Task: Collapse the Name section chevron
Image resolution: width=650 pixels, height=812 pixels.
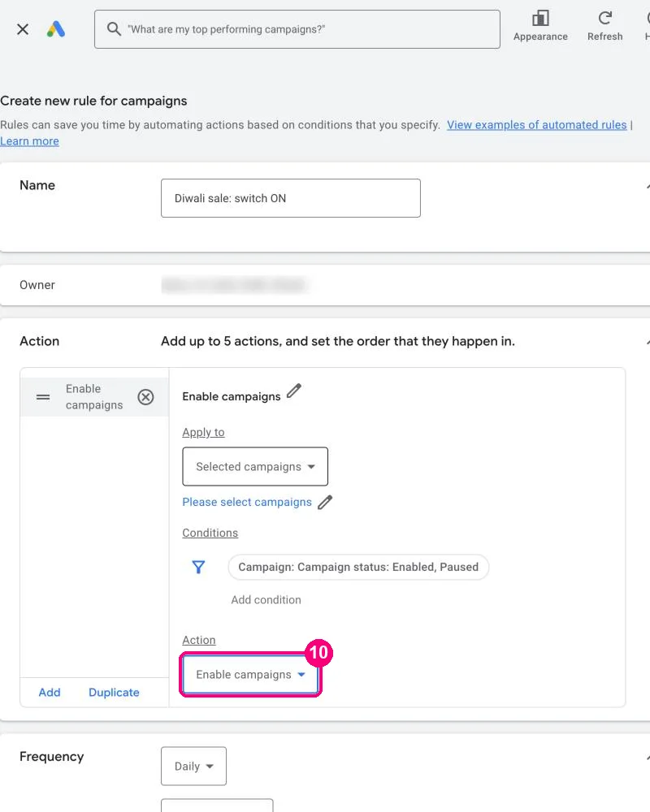Action: 648,187
